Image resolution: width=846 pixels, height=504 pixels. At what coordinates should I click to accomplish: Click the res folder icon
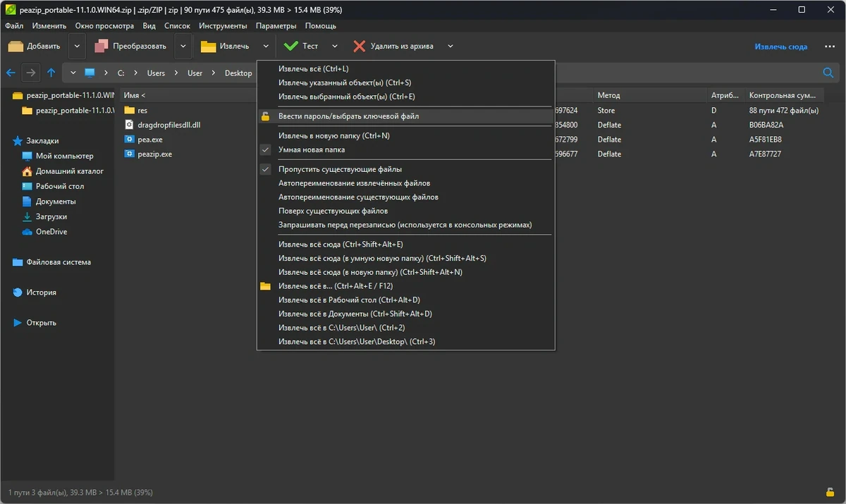(x=129, y=111)
